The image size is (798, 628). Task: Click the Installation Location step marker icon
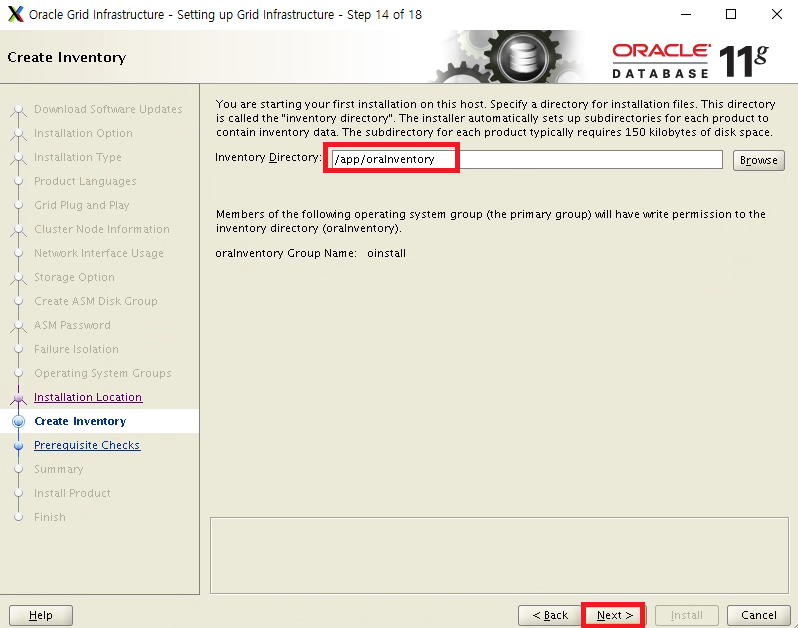coord(18,398)
